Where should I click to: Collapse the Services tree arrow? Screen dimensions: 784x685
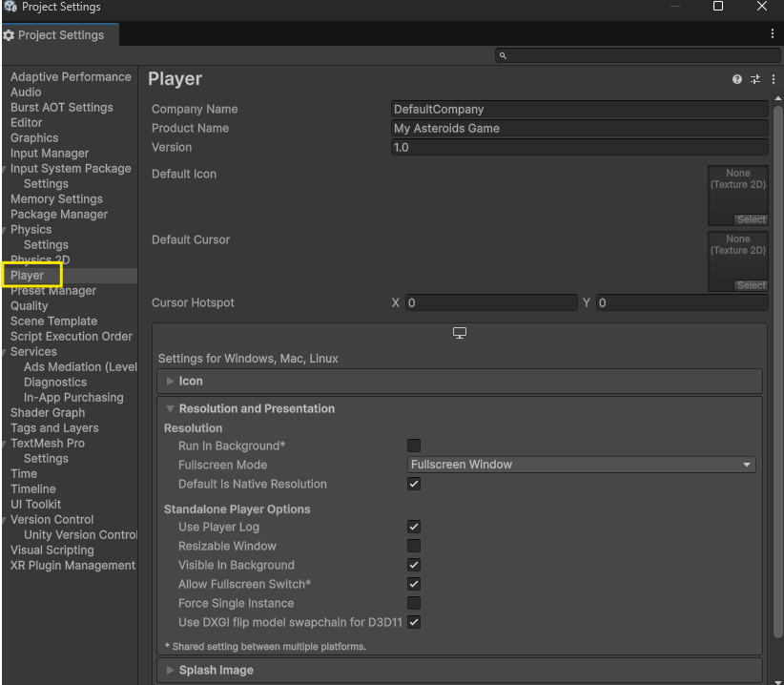[5, 352]
